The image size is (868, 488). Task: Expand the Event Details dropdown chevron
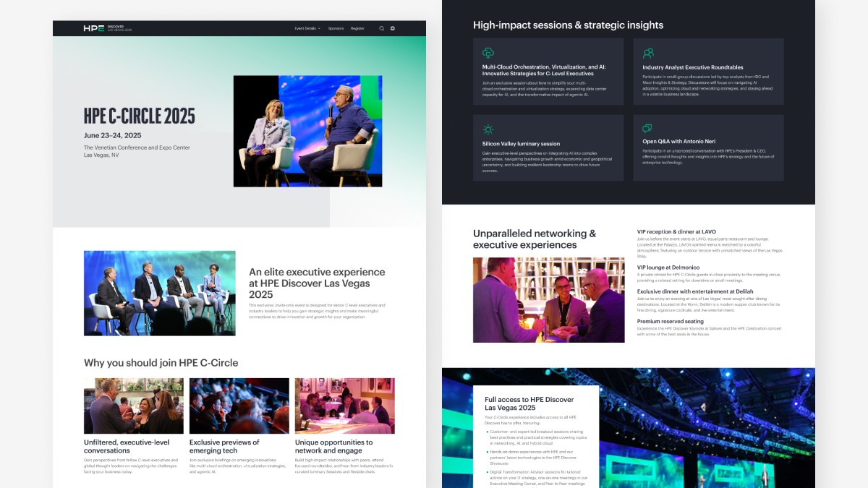point(318,28)
